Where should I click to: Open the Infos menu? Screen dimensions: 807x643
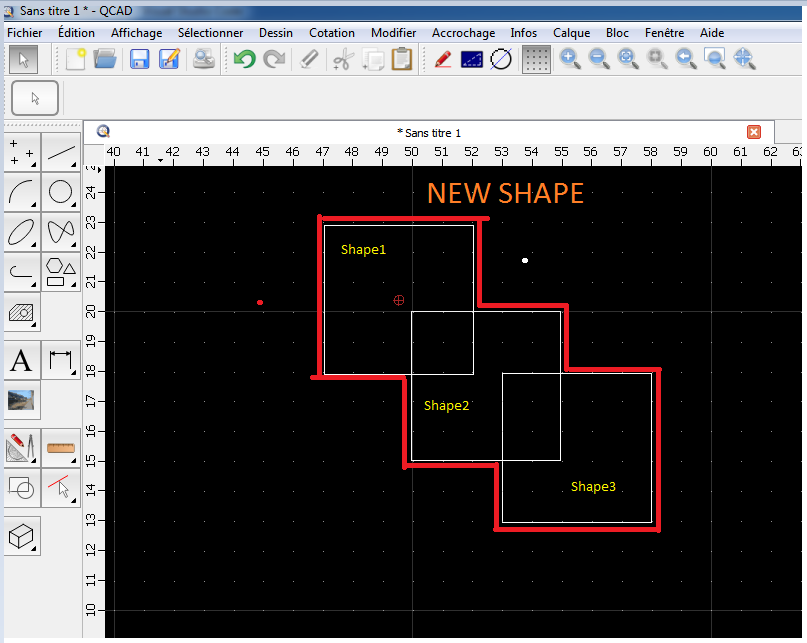point(523,33)
